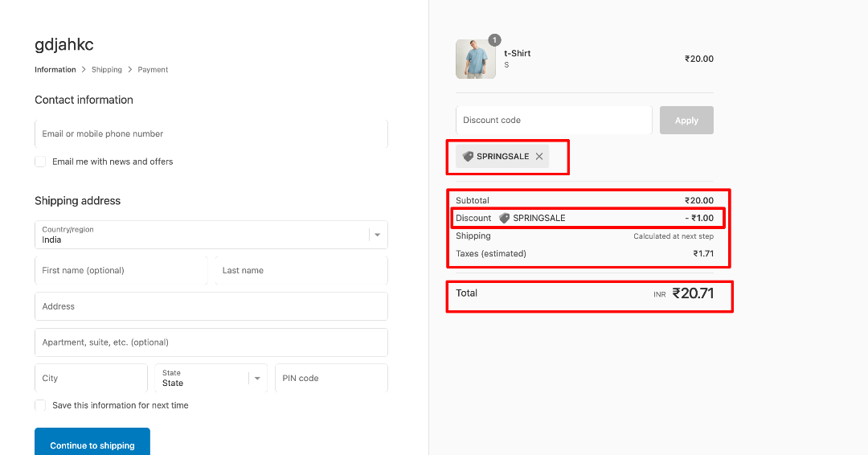Focus the Address field
The width and height of the screenshot is (868, 455).
coord(211,306)
